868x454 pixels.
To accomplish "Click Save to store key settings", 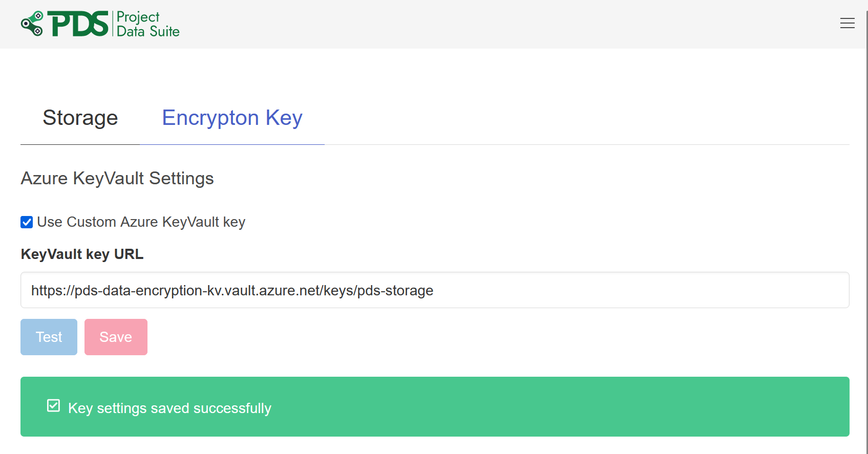I will coord(115,337).
